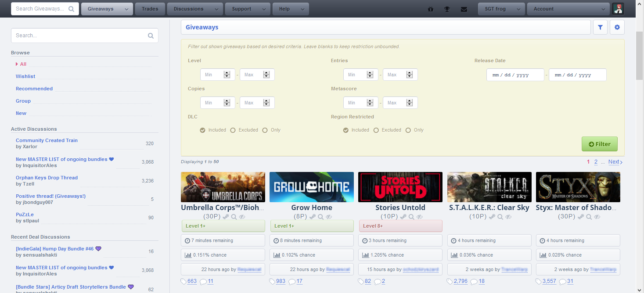Expand the SGT frog dropdown arrow
The height and width of the screenshot is (293, 644).
pyautogui.click(x=518, y=9)
